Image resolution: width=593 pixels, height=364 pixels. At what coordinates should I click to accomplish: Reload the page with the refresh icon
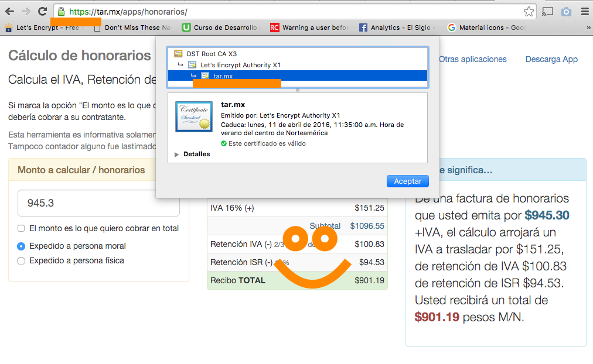(42, 12)
